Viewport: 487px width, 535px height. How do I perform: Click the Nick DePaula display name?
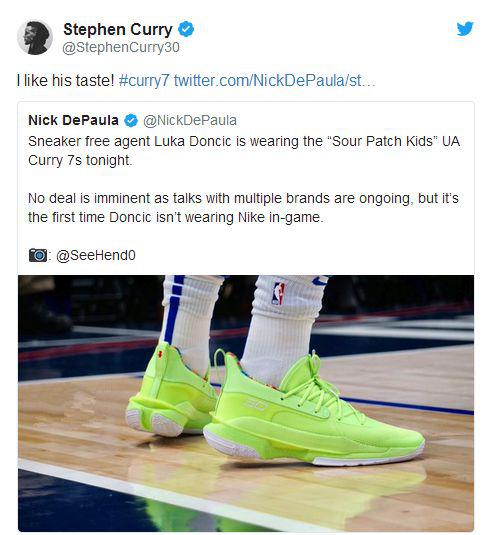(73, 120)
